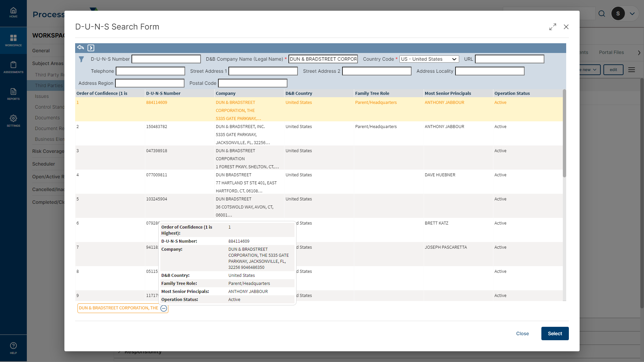Open the Help sidebar icon
The height and width of the screenshot is (362, 644).
[x=13, y=348]
